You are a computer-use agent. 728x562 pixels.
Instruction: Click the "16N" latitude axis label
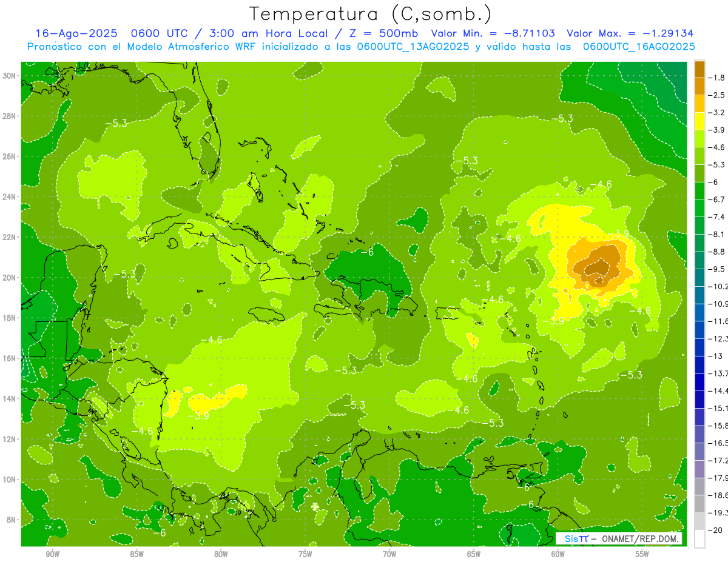point(9,358)
